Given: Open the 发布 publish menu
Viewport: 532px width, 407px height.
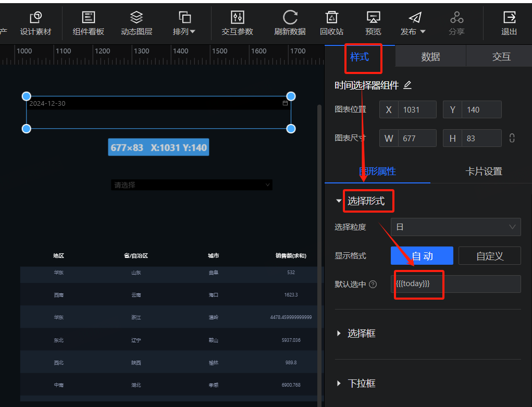Looking at the screenshot, I should click(x=414, y=23).
